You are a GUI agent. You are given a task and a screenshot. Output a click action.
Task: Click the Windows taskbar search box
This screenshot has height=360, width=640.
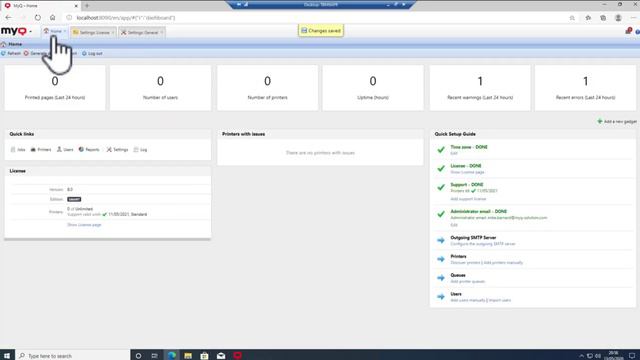tap(73, 356)
